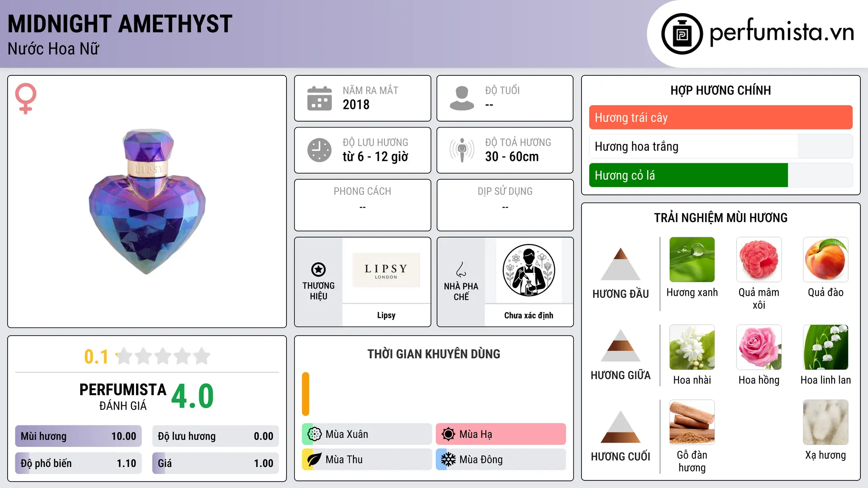Click the Perfumista Đánh giá label
This screenshot has width=868, height=488.
(123, 397)
